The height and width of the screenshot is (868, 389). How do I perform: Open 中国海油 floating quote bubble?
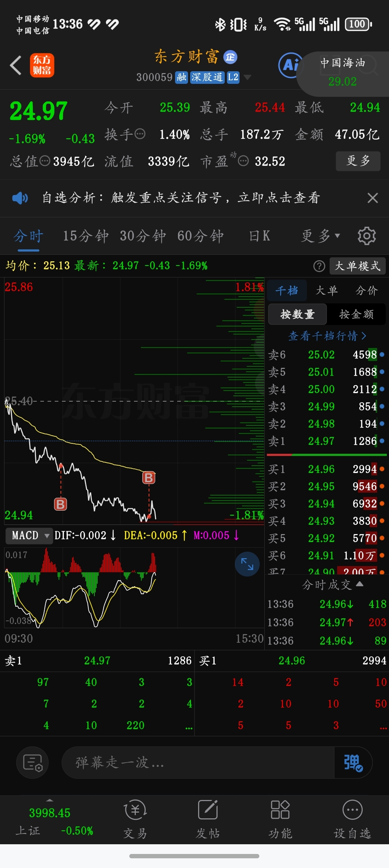pyautogui.click(x=343, y=73)
